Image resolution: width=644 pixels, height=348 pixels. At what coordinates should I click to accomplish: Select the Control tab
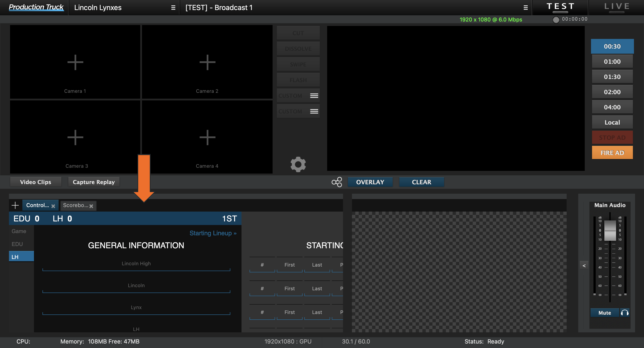38,205
